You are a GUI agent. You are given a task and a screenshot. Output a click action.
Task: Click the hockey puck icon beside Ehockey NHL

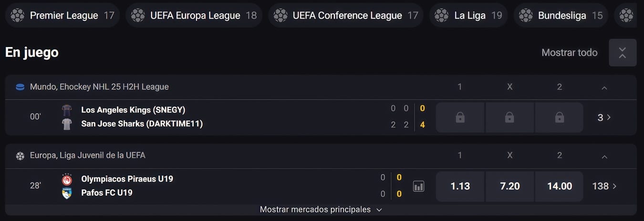tap(20, 87)
